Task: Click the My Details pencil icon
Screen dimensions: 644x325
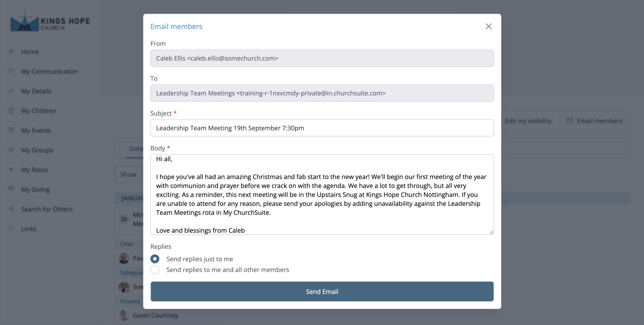Action: click(11, 91)
